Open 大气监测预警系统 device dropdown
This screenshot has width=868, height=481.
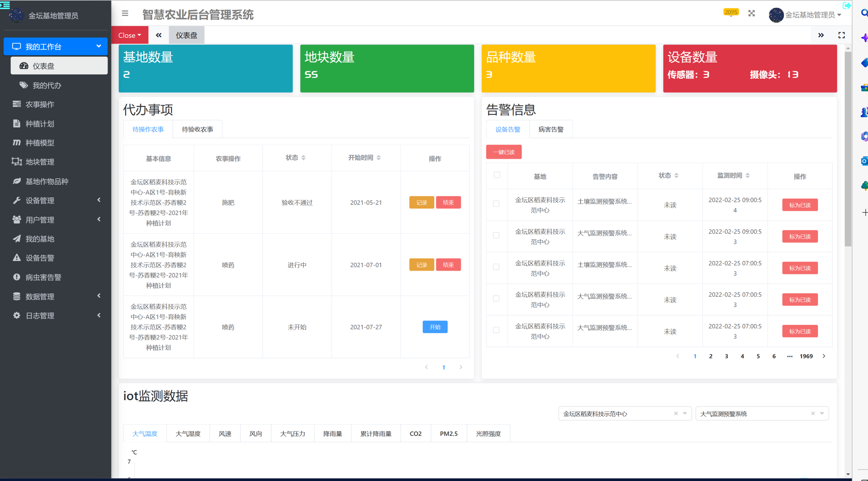pyautogui.click(x=762, y=413)
